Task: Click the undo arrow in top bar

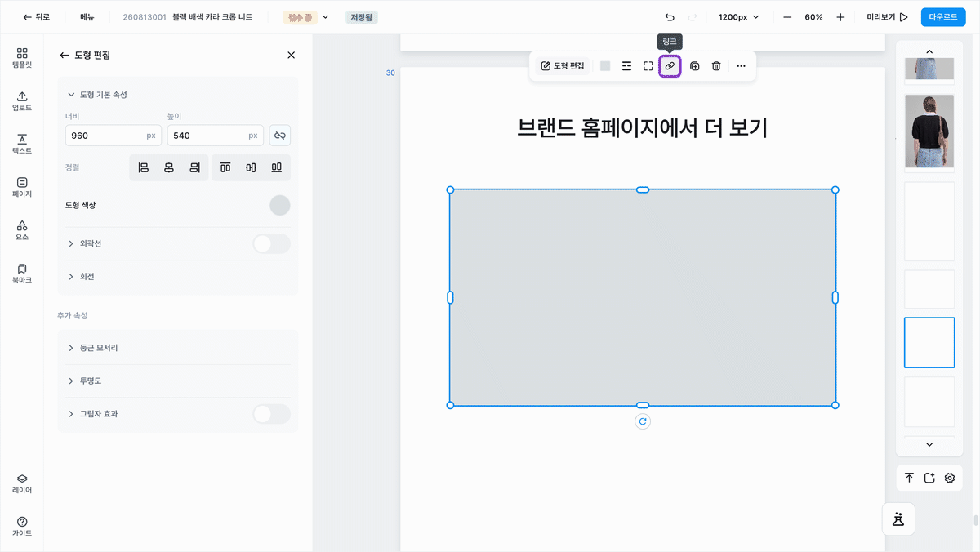Action: tap(670, 17)
